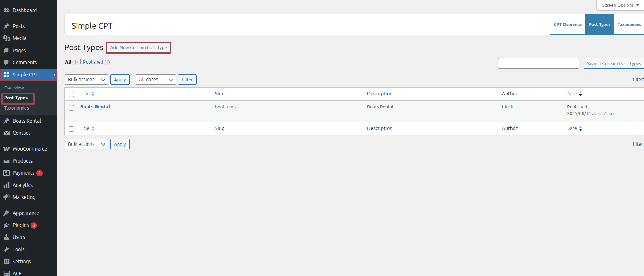Sort the table by Date column header
The height and width of the screenshot is (276, 644).
click(x=572, y=94)
